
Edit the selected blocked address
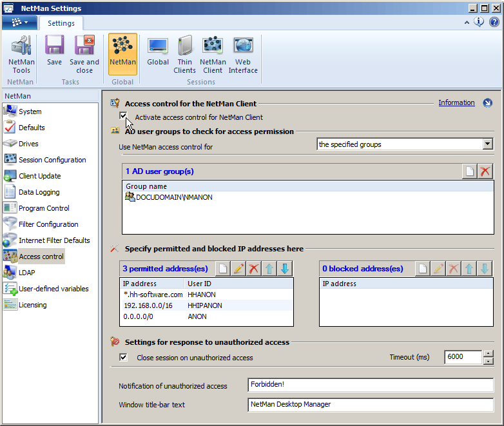pos(438,269)
